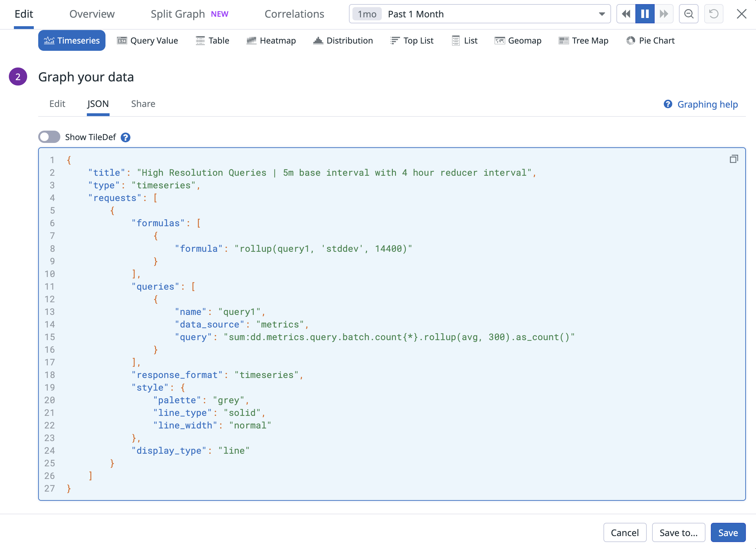Open the Share tab

143,103
